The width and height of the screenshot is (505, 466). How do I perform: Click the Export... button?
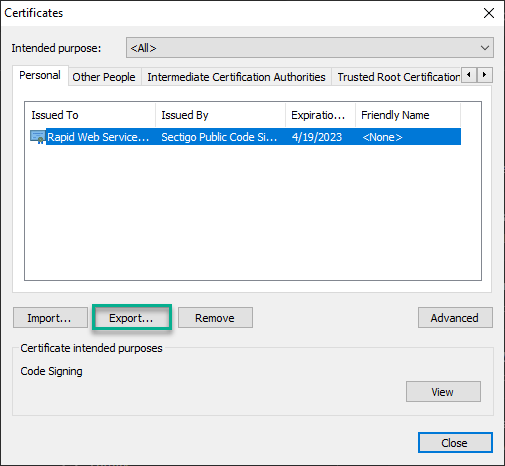(131, 318)
